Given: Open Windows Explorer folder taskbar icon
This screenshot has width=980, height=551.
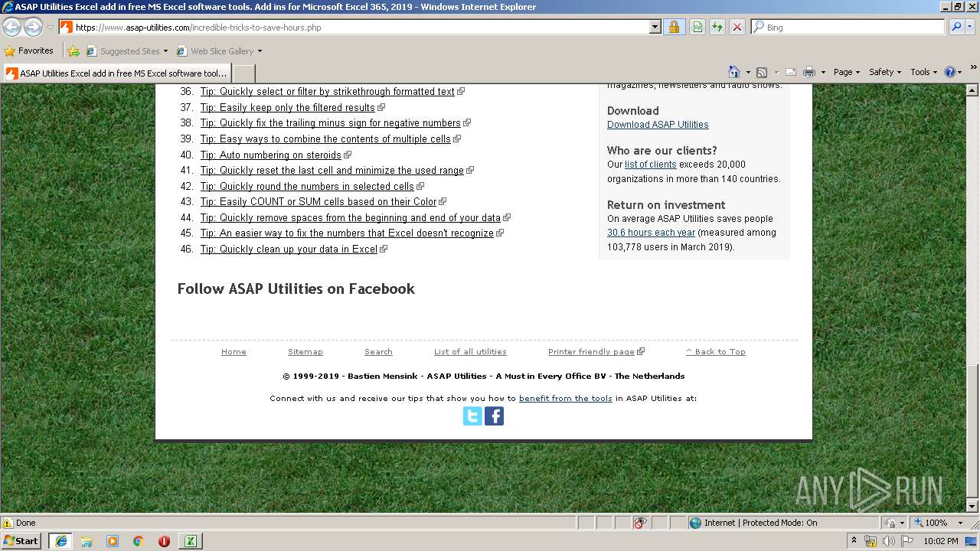Looking at the screenshot, I should [x=87, y=541].
